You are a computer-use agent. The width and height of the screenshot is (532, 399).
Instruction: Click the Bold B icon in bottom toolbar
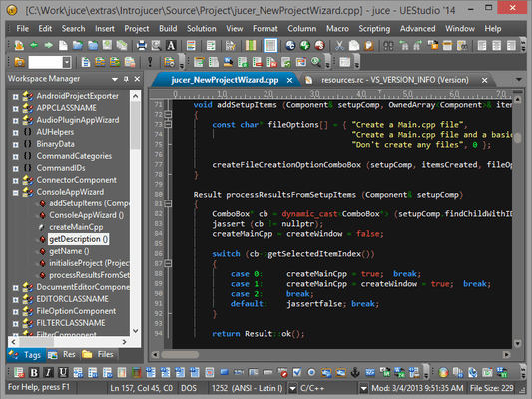(34, 372)
